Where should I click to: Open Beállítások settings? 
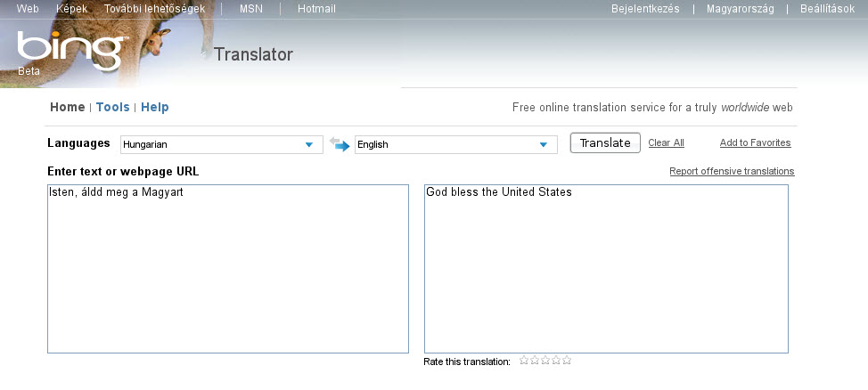click(x=828, y=9)
